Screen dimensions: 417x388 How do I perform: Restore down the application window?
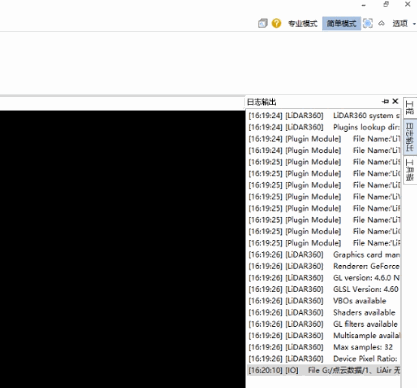point(386,4)
